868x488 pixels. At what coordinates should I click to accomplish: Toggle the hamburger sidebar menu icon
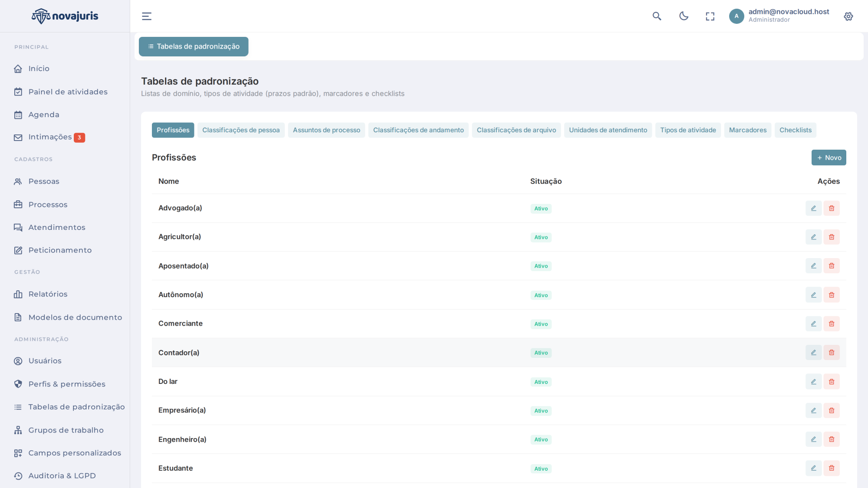147,16
